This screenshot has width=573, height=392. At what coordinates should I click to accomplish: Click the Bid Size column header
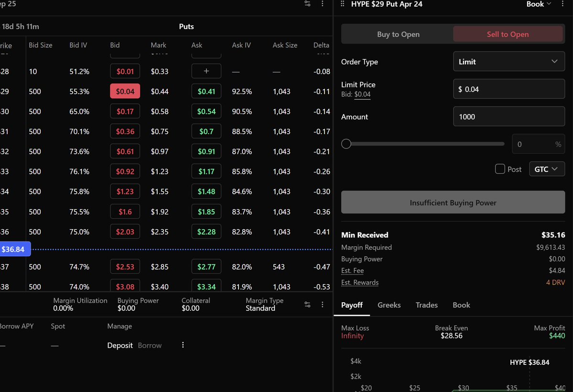point(41,45)
